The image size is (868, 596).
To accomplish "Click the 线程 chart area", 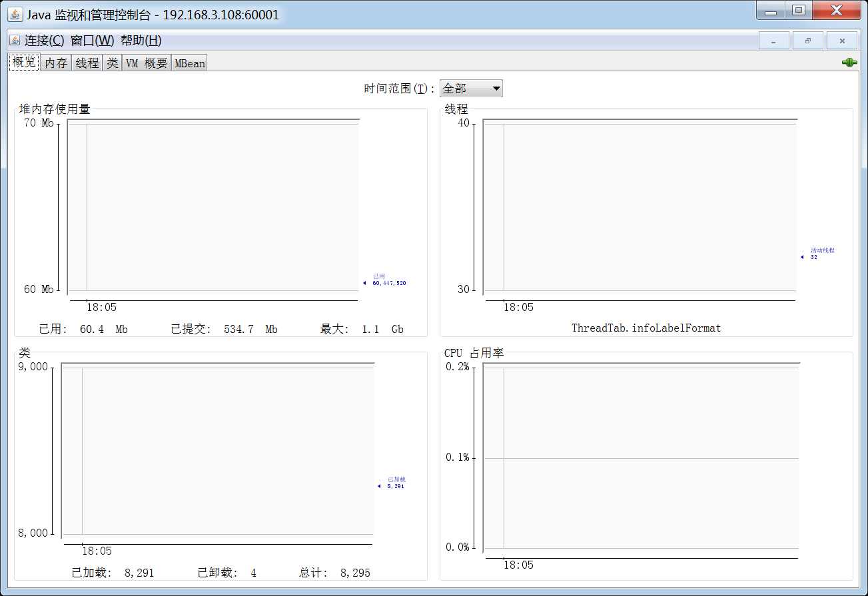I will coord(640,206).
